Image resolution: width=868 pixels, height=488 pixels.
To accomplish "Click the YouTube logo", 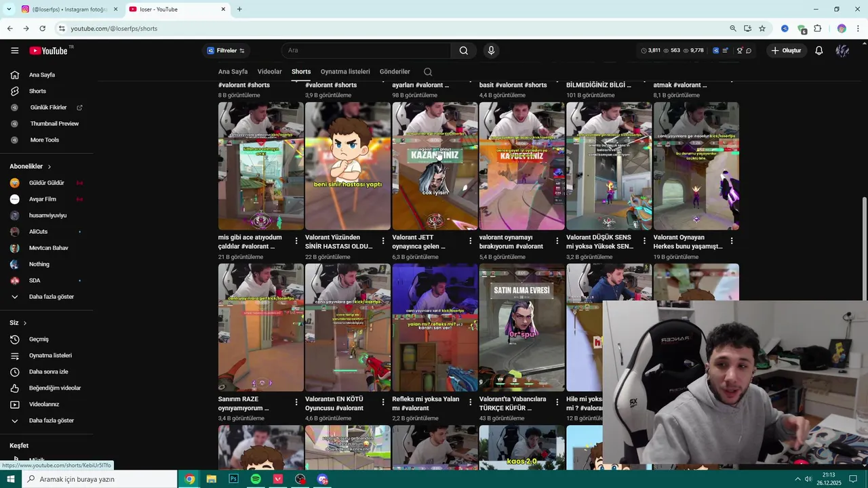I will pyautogui.click(x=48, y=51).
